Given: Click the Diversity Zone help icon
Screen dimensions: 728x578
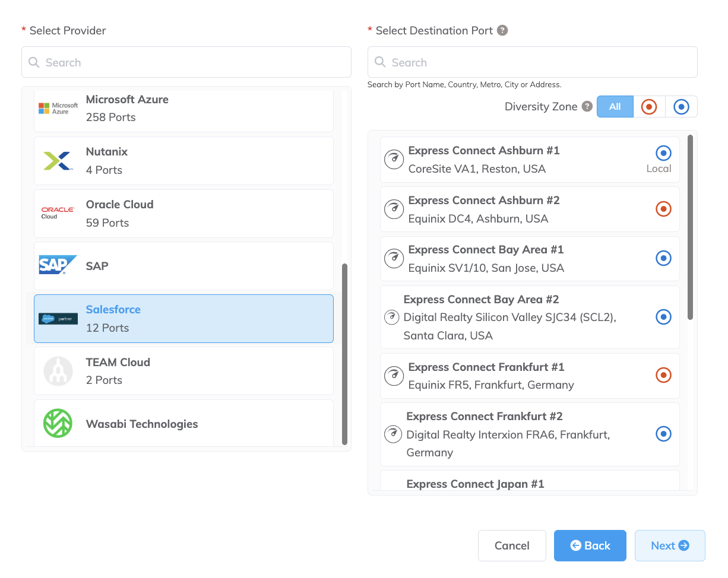Looking at the screenshot, I should [587, 106].
